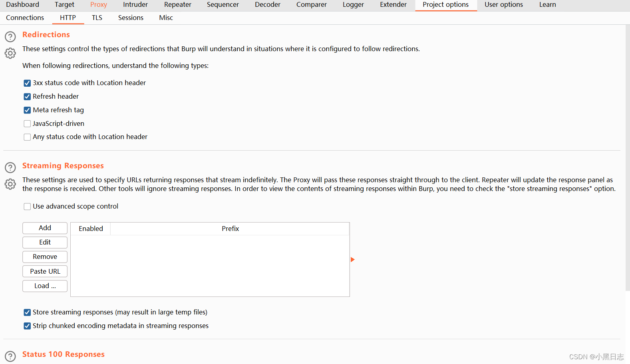Switch to the Dashboard tab

[x=23, y=5]
